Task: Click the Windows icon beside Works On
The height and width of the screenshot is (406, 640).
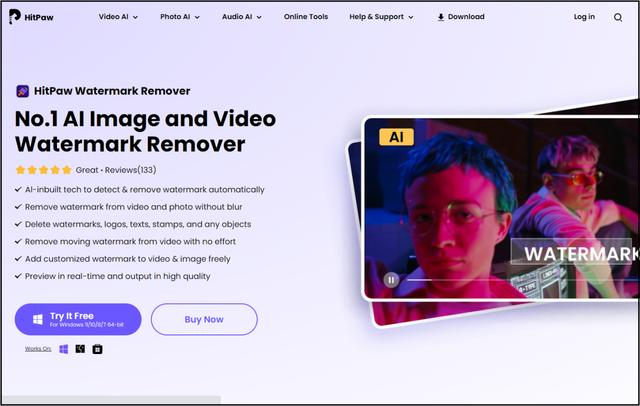Action: (64, 349)
